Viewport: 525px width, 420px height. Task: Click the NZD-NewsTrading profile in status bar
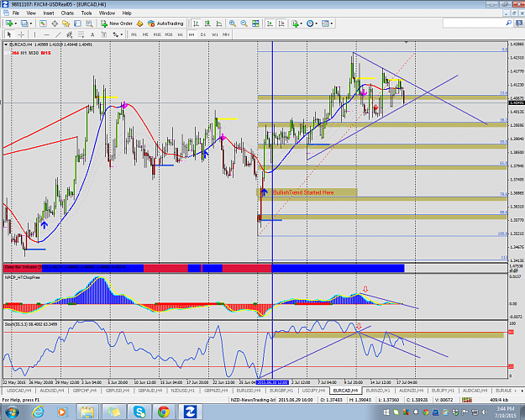coord(253,400)
